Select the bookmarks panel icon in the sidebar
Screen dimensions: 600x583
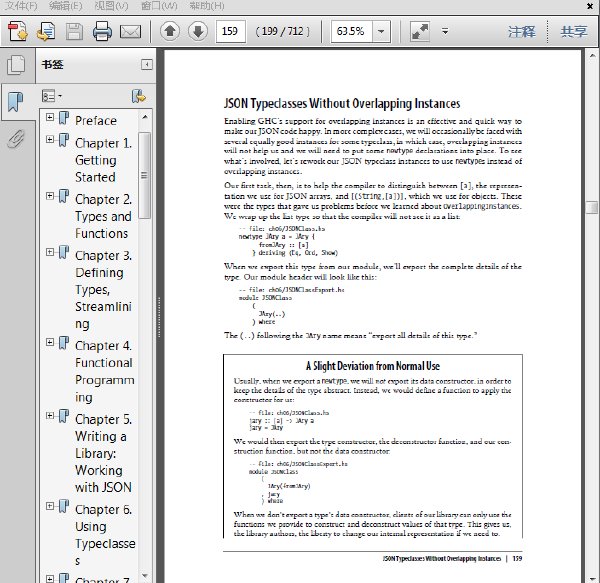pos(16,101)
